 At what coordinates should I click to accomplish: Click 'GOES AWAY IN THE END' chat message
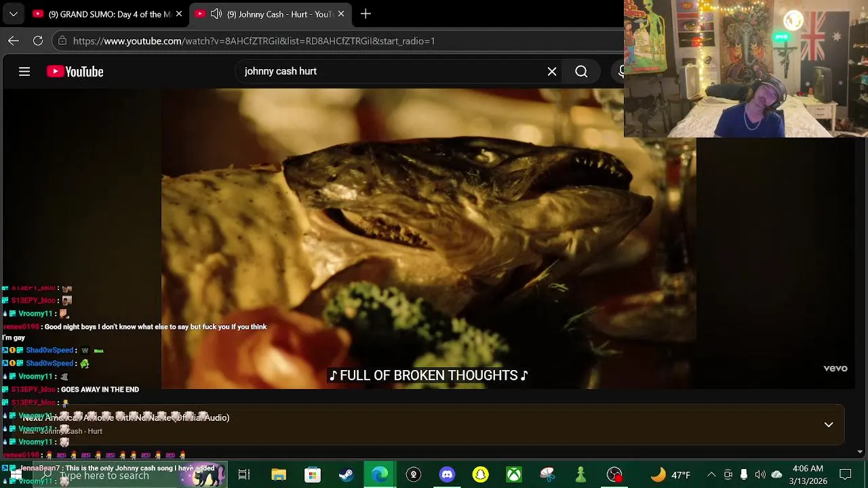[100, 390]
